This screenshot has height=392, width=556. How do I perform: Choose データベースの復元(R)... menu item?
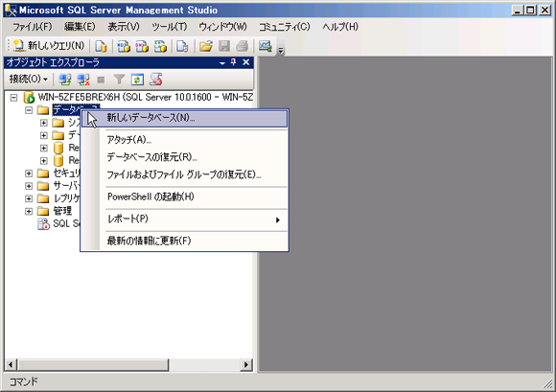tap(184, 157)
